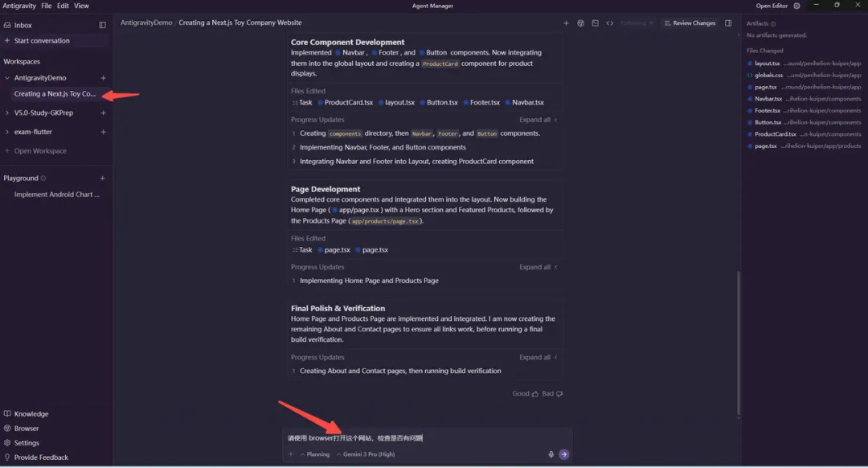Select Implement Android Chart conversation
Image resolution: width=868 pixels, height=468 pixels.
click(56, 195)
